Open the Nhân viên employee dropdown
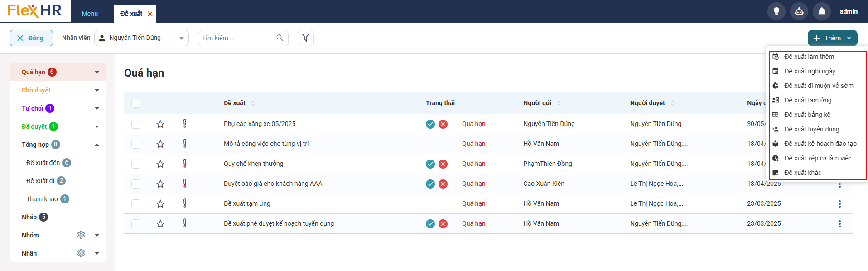 [141, 38]
